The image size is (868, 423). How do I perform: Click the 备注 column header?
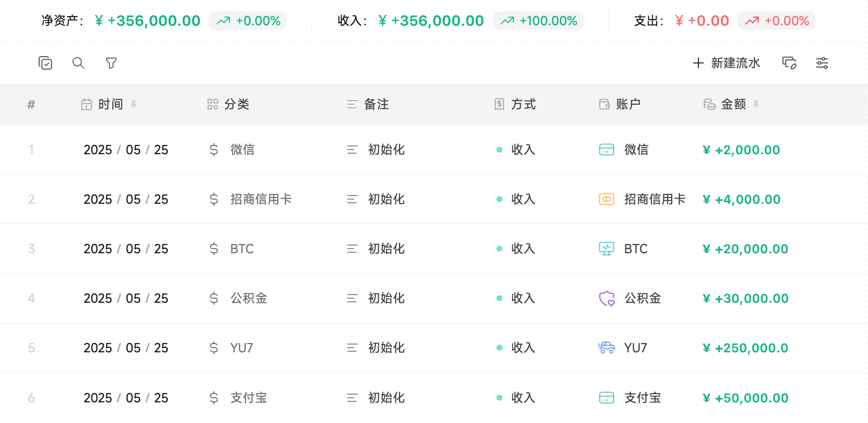pos(368,104)
